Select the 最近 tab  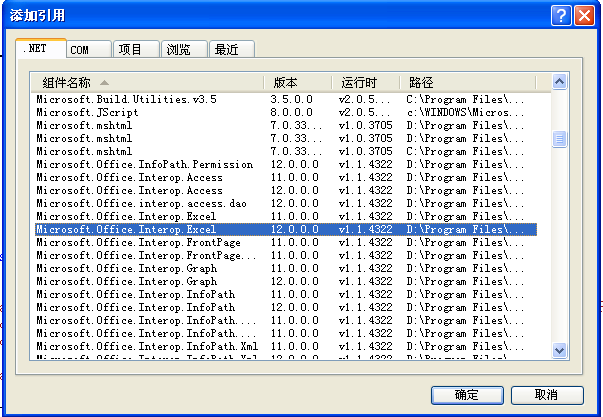click(232, 50)
